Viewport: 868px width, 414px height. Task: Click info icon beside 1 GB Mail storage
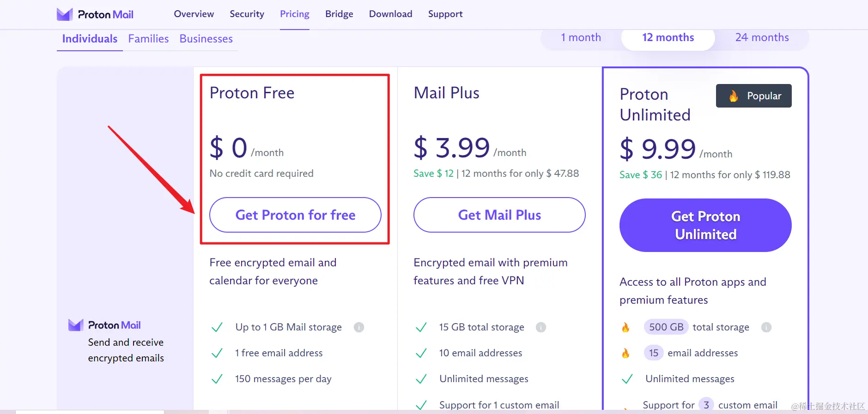pos(359,327)
